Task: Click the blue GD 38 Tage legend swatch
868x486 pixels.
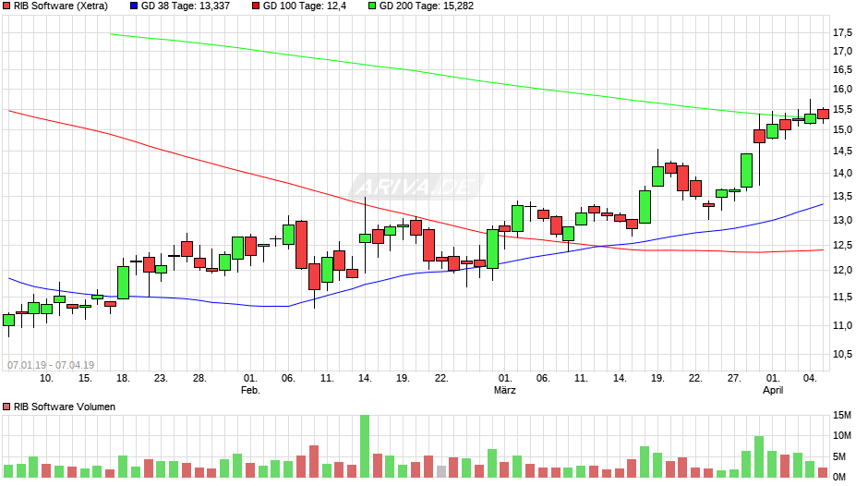Action: tap(133, 6)
